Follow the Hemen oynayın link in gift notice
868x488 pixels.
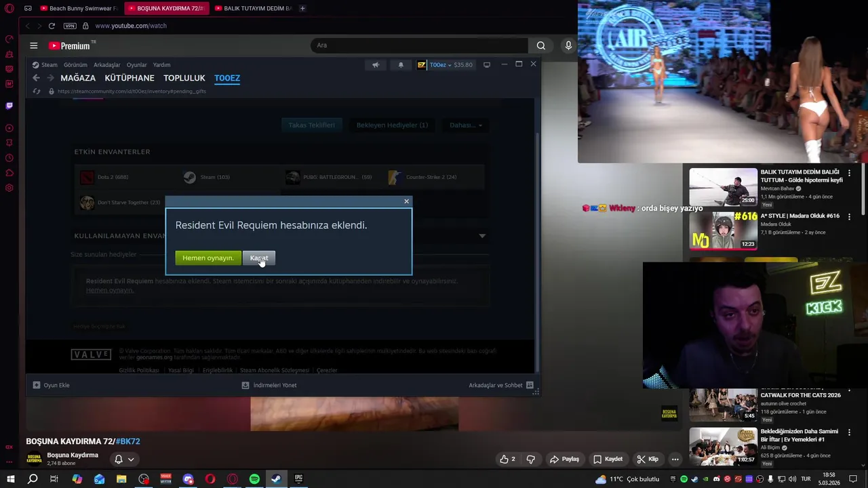point(110,290)
